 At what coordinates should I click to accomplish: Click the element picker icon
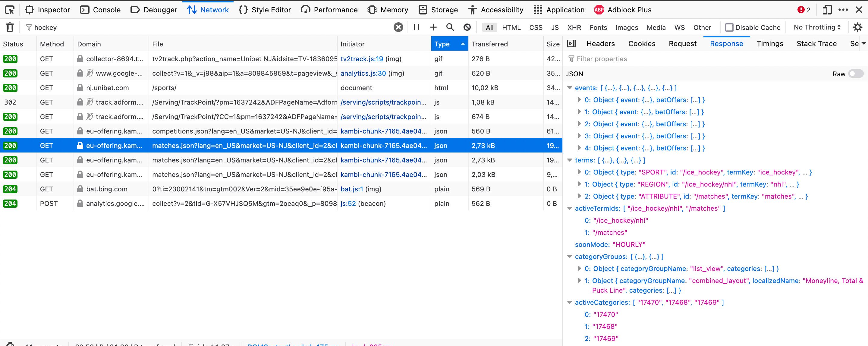coord(10,10)
